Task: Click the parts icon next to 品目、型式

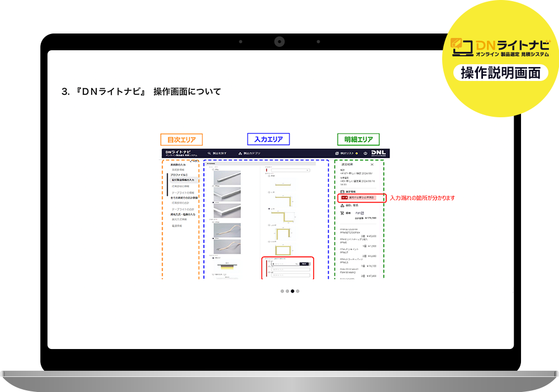Action: (x=342, y=205)
